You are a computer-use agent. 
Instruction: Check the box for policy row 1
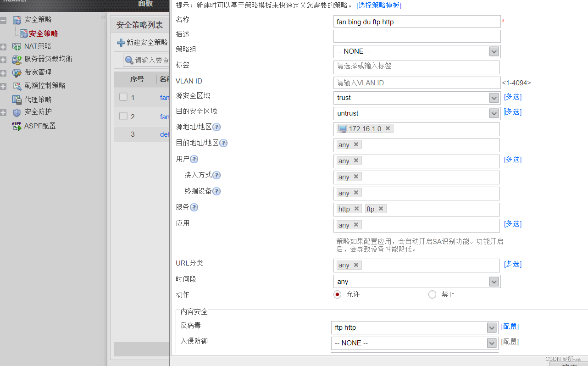[x=123, y=97]
